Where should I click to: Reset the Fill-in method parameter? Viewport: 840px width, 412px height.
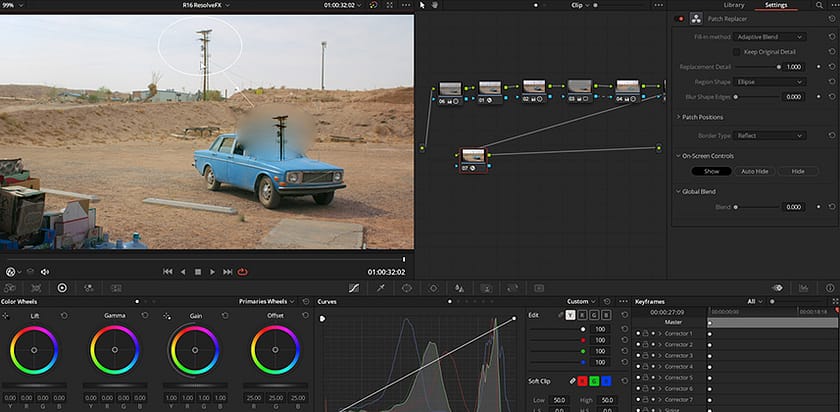830,37
